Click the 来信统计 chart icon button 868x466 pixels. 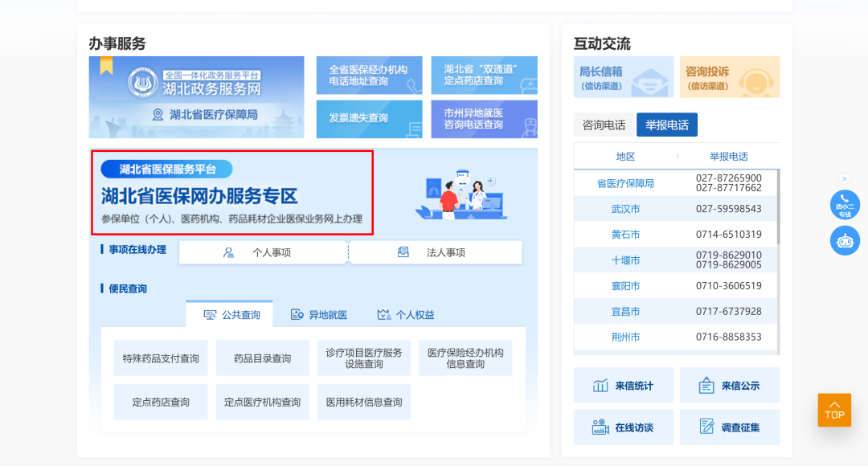(x=624, y=386)
